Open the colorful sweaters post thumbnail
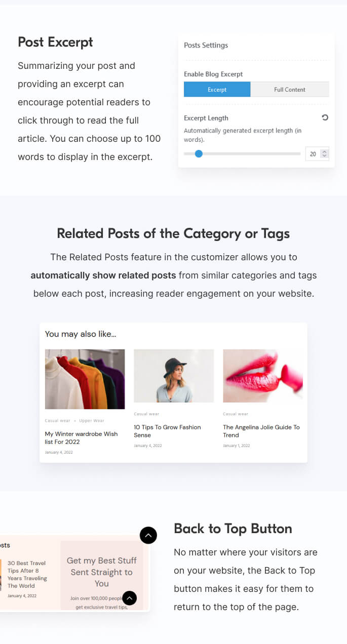 click(85, 379)
